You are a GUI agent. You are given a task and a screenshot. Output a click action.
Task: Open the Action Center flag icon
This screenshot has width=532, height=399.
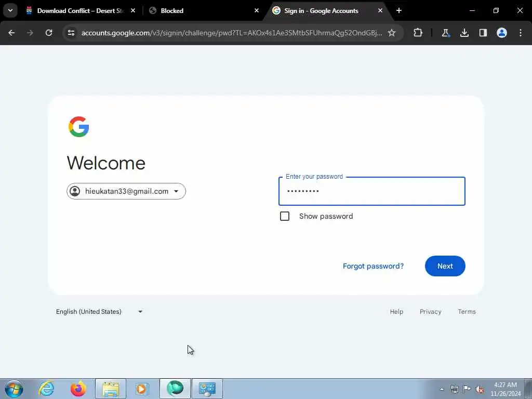coord(467,389)
